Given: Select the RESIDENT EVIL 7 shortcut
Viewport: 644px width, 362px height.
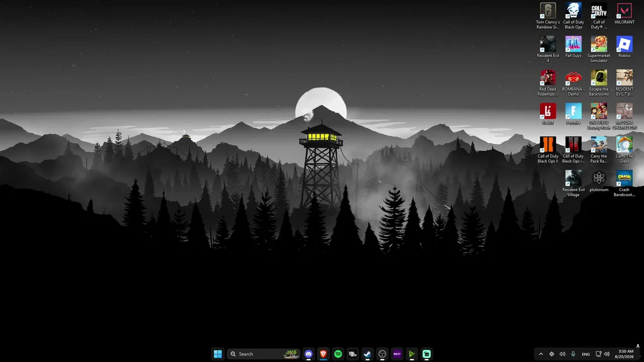Looking at the screenshot, I should pyautogui.click(x=624, y=83).
